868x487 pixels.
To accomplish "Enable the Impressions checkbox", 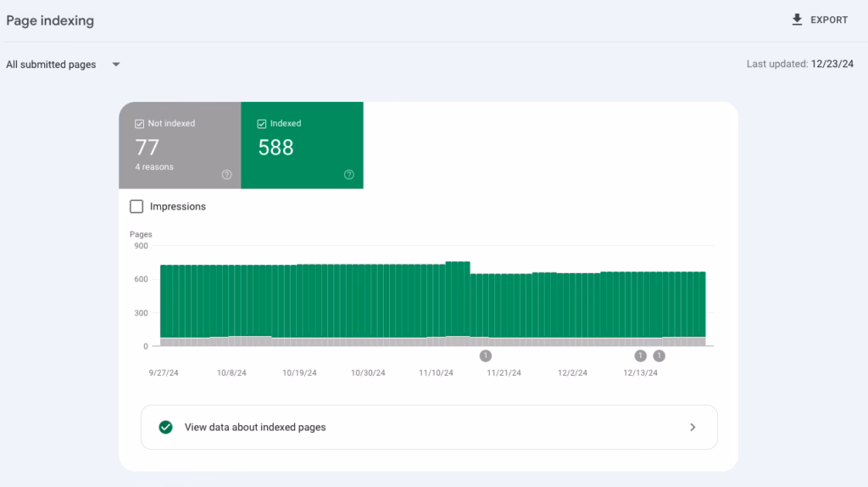I will point(136,206).
